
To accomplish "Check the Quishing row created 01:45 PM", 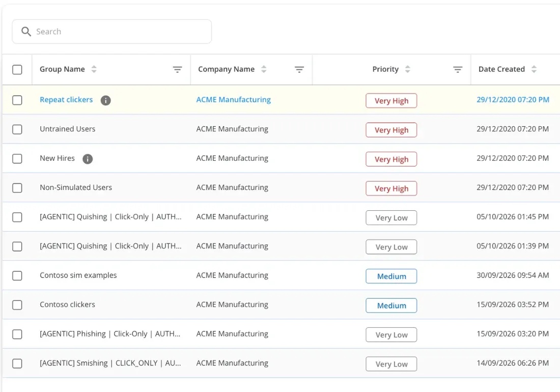I will [17, 217].
